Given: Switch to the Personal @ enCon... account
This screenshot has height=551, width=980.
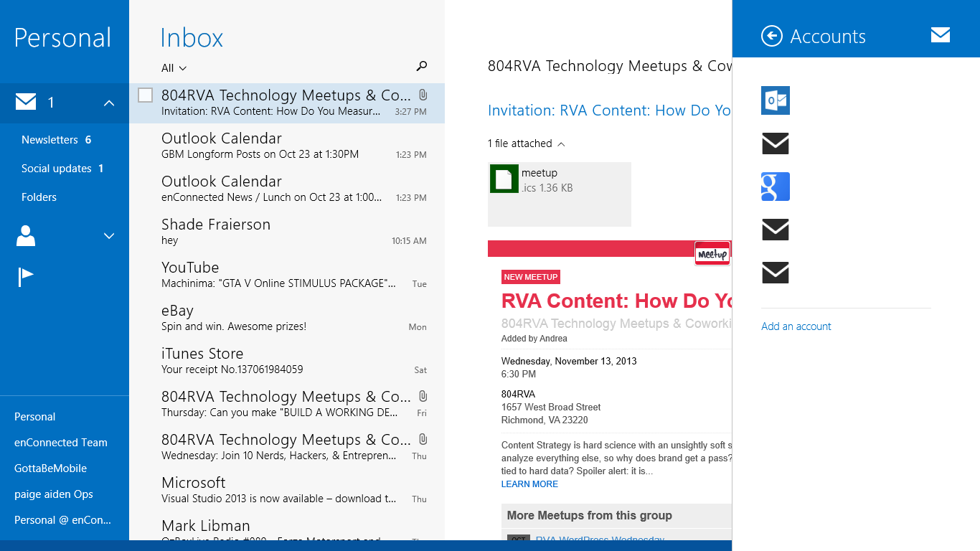Looking at the screenshot, I should pos(62,520).
